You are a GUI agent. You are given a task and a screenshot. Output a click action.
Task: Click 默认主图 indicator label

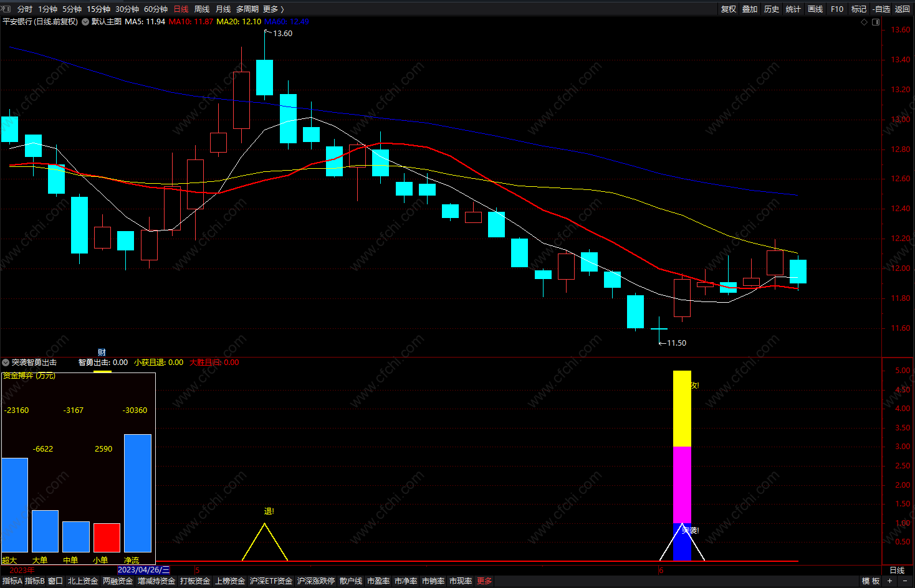[107, 22]
